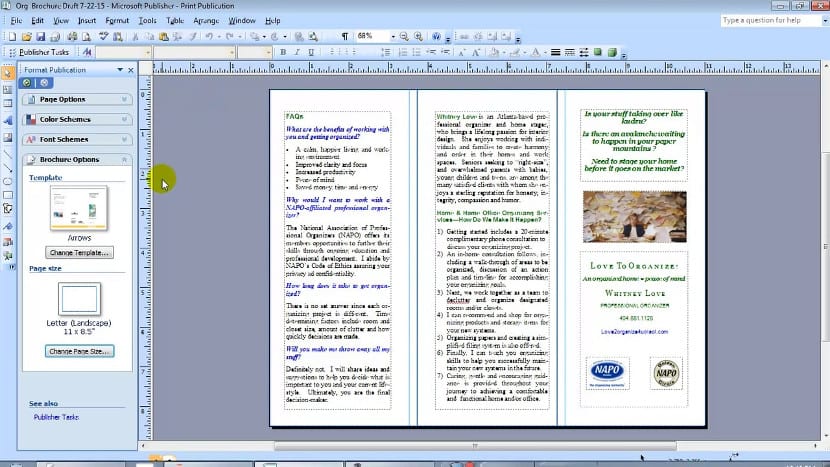This screenshot has height=467, width=830.
Task: Click the Print Preview icon
Action: 86,37
